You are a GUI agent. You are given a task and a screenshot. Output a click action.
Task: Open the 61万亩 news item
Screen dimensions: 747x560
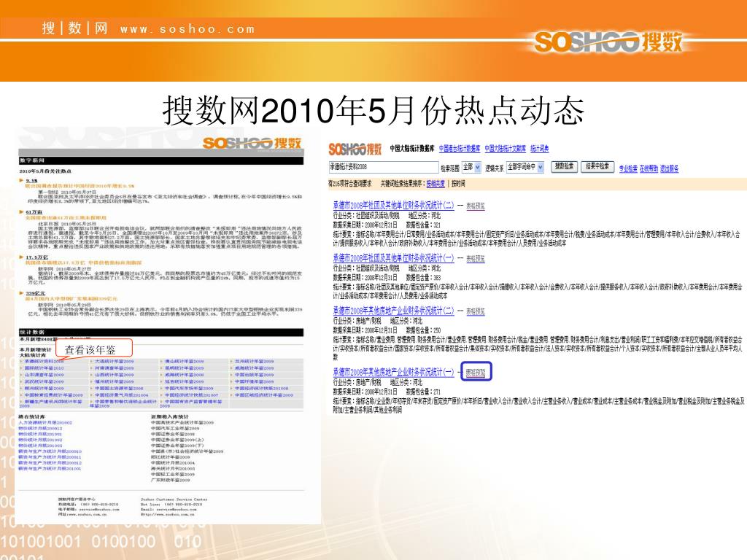point(34,212)
